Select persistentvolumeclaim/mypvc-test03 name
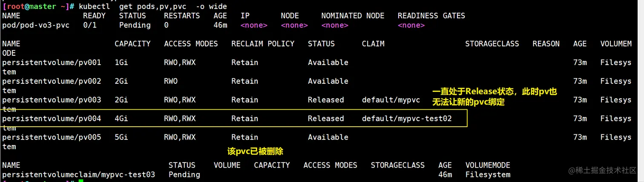Image resolution: width=644 pixels, height=182 pixels. pos(78,175)
